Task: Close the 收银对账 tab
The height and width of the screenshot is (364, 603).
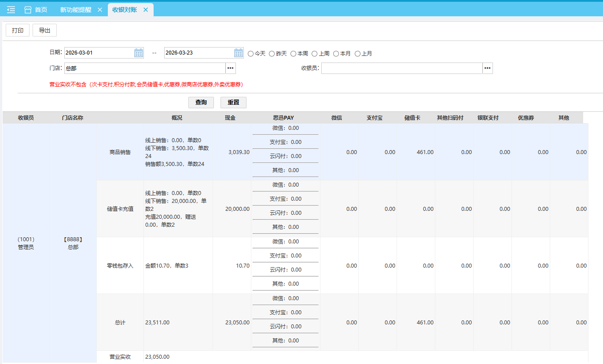Action: point(146,10)
